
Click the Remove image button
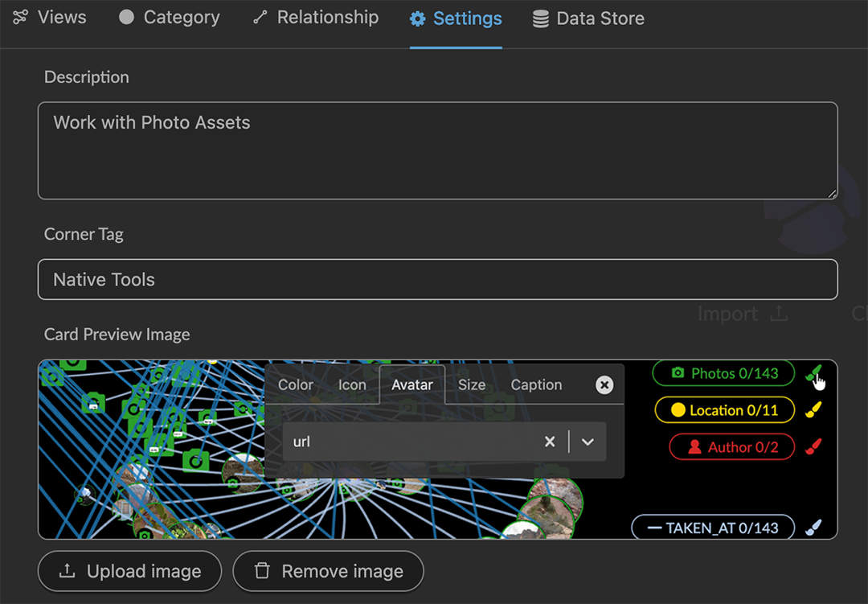[x=328, y=571]
